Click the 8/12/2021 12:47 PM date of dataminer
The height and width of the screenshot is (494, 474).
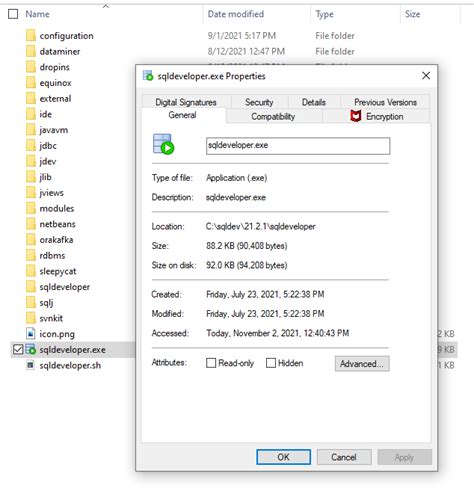(246, 51)
